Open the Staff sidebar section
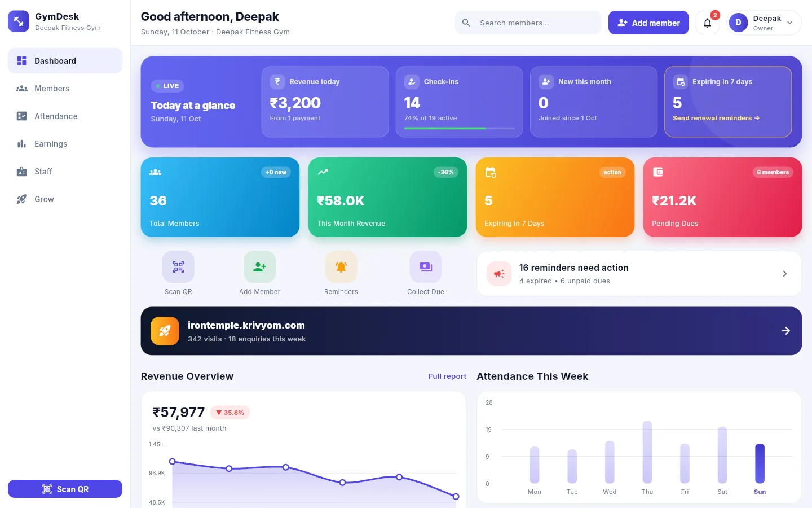The height and width of the screenshot is (508, 812). (65, 171)
